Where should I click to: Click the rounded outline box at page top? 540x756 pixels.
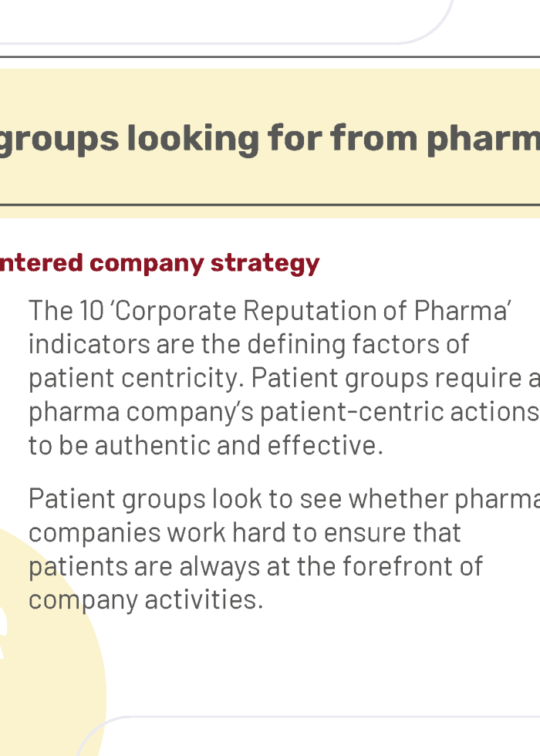coord(227,22)
